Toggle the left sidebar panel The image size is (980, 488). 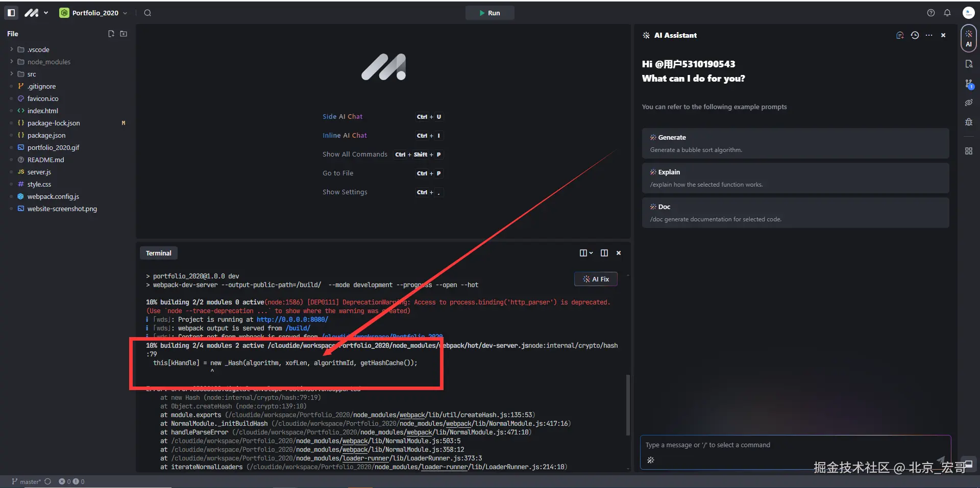click(11, 13)
